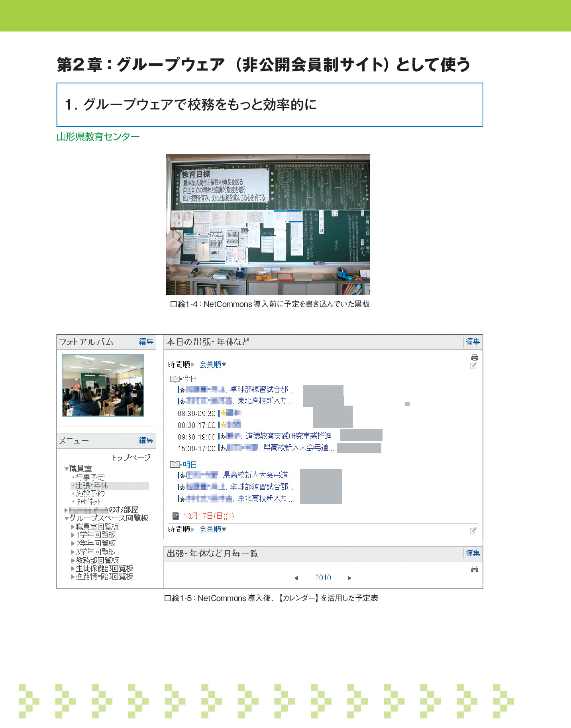Click the add-event pencil icon below the upper print icon
This screenshot has width=571, height=728.
[x=473, y=366]
